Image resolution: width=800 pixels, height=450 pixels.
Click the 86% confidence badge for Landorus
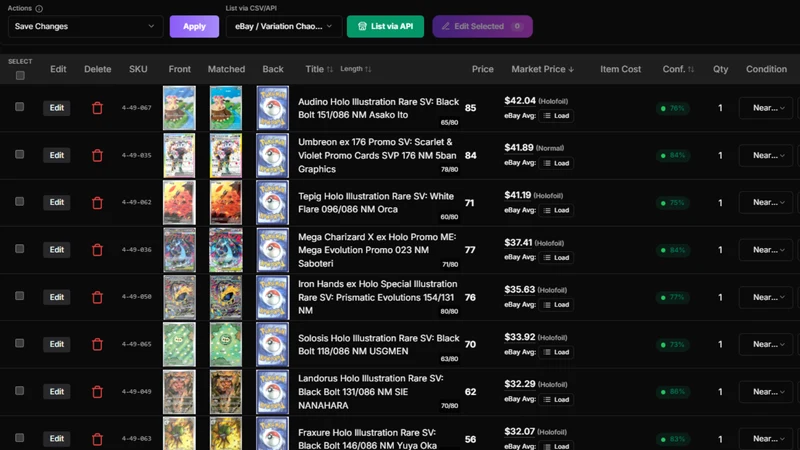coord(673,392)
